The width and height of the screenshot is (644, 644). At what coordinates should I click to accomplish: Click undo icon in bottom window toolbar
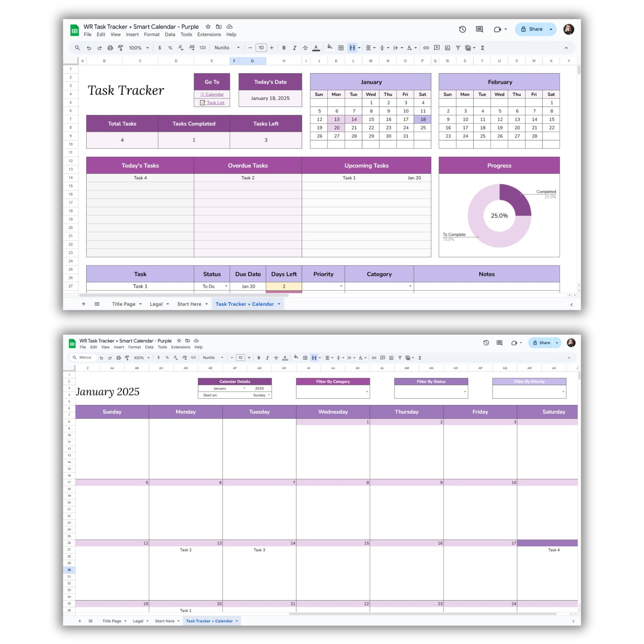pyautogui.click(x=101, y=358)
